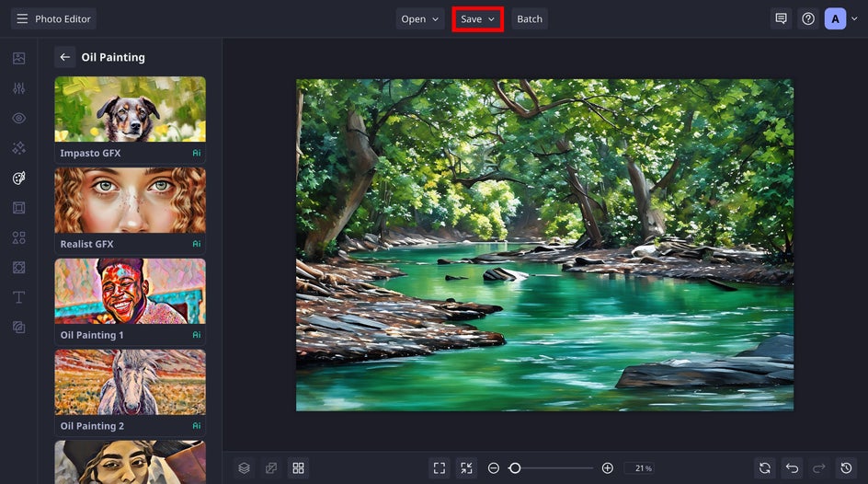Click the zoom out minus icon
Image resolution: width=868 pixels, height=484 pixels.
pyautogui.click(x=493, y=468)
